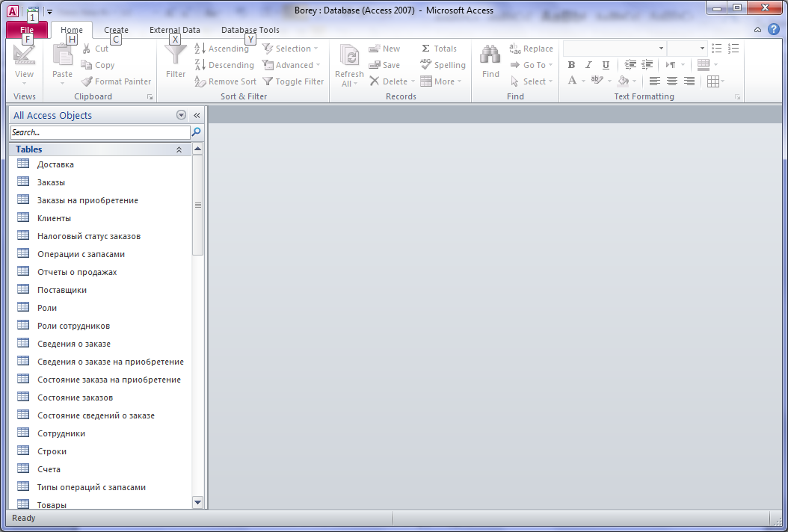Click the Copy icon
788x532 pixels.
87,65
